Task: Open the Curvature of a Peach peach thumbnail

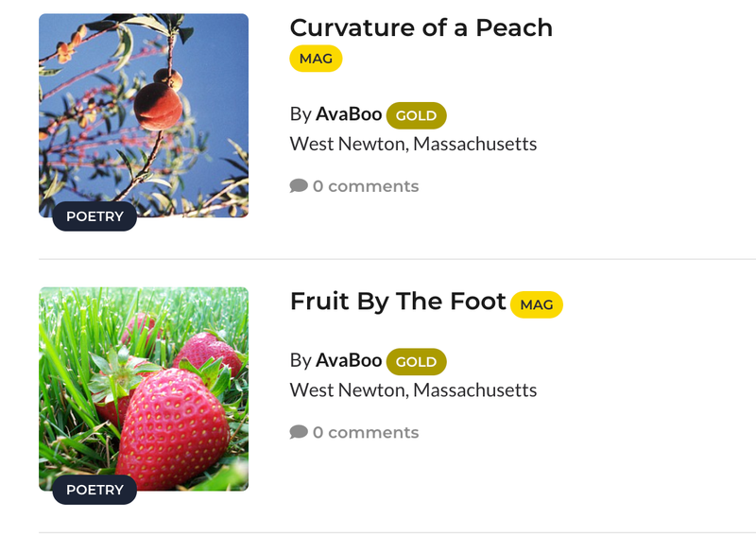Action: click(x=144, y=109)
